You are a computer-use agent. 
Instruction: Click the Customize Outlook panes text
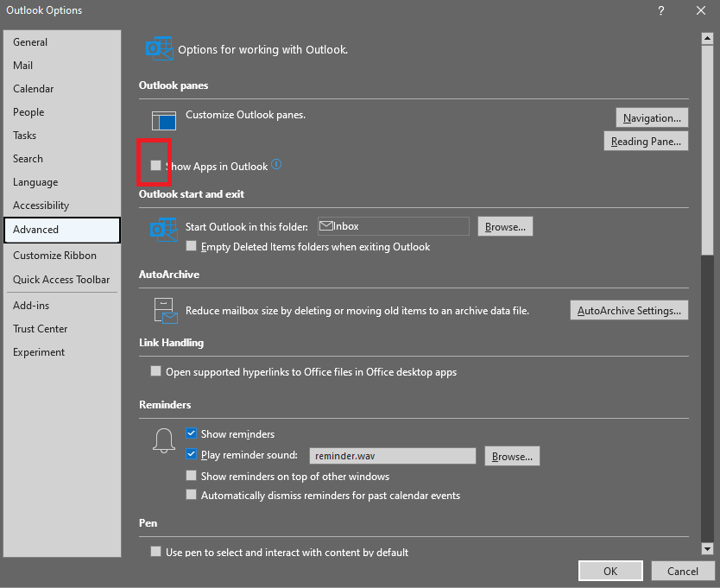tap(246, 115)
